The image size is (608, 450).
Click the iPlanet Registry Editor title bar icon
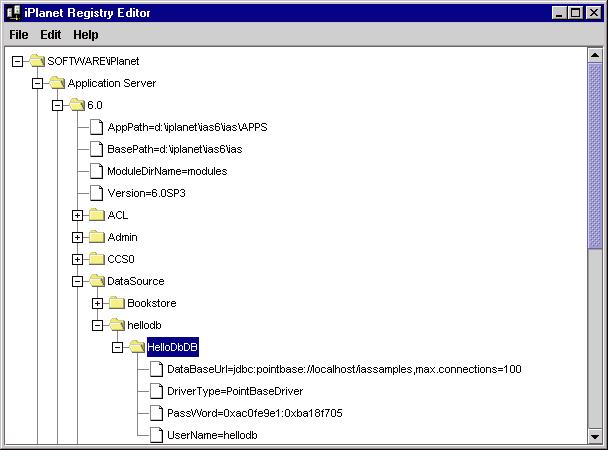[x=14, y=13]
